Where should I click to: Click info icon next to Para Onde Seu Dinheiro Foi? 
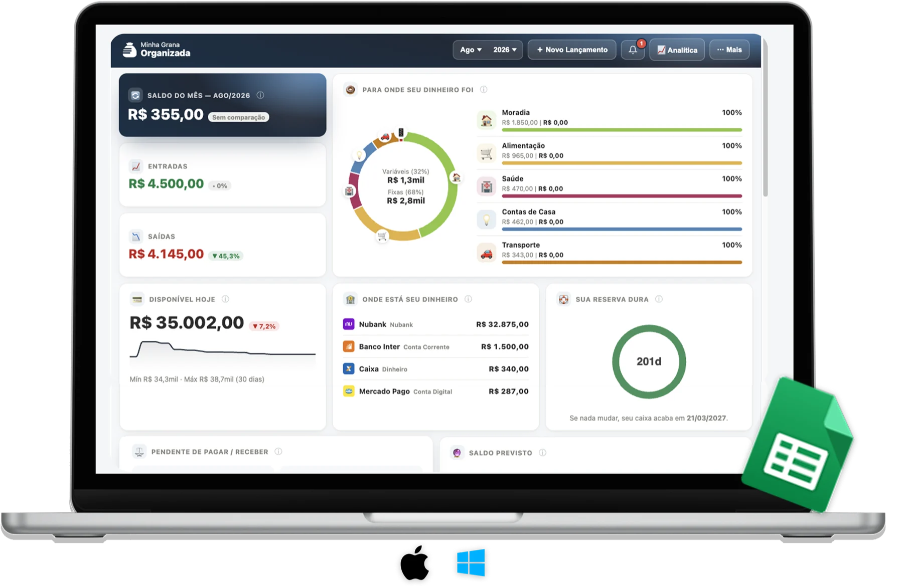pyautogui.click(x=484, y=90)
